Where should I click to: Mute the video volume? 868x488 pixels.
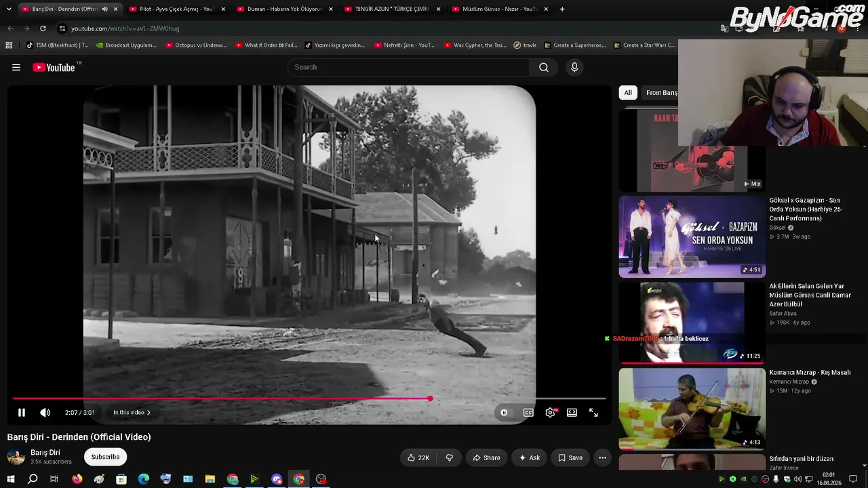tap(45, 412)
